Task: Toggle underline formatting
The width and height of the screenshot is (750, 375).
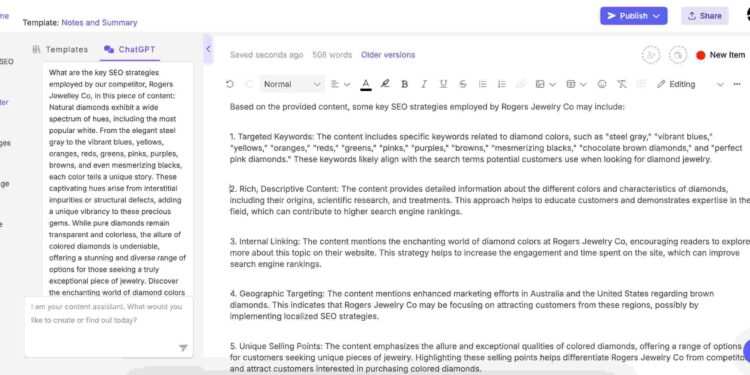Action: 443,84
